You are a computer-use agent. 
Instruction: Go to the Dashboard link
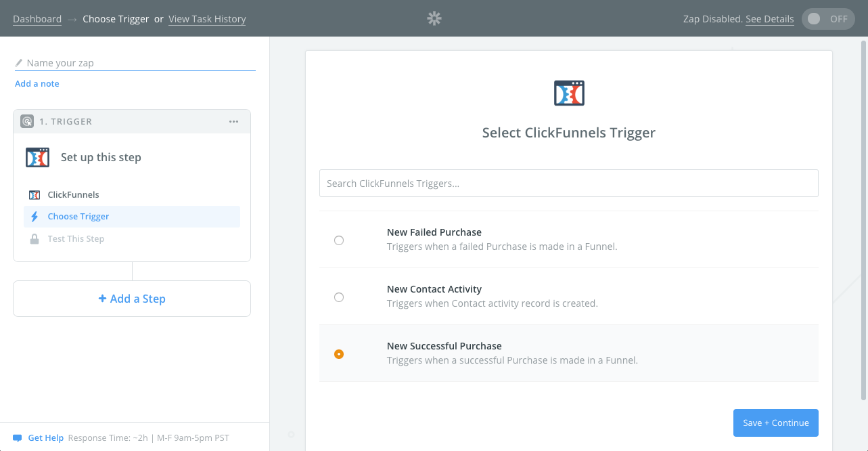pyautogui.click(x=37, y=19)
